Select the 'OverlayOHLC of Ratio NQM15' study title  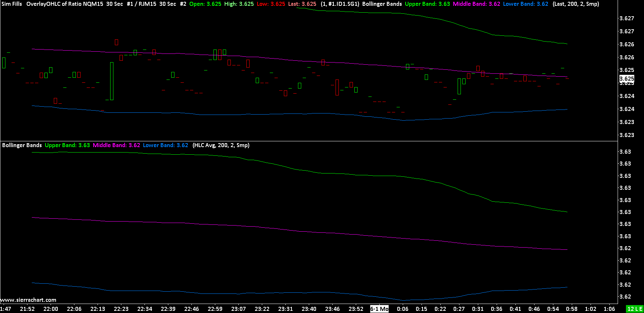pyautogui.click(x=65, y=4)
